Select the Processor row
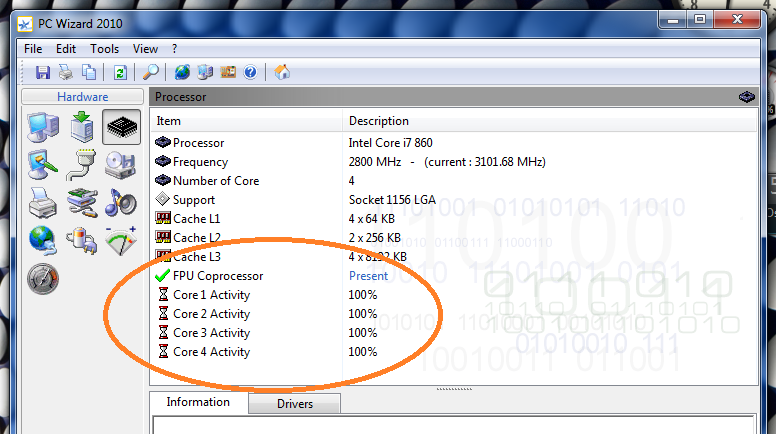Viewport: 780px width, 434px height. point(454,143)
